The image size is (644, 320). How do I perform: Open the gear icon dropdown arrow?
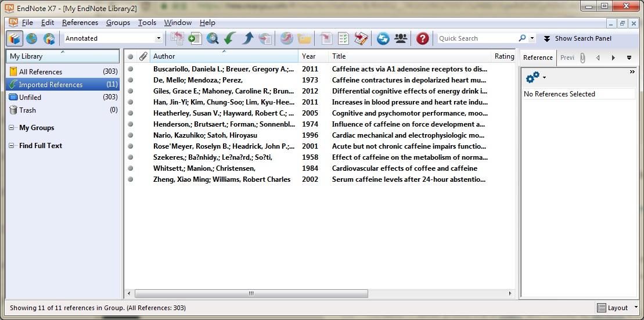(x=545, y=77)
